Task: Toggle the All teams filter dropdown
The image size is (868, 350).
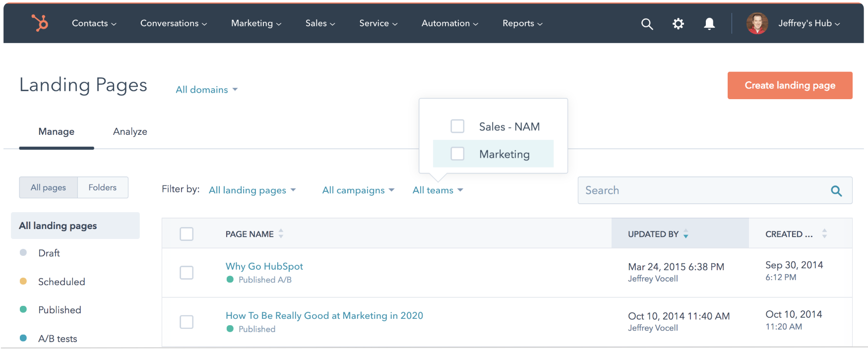Action: coord(437,190)
